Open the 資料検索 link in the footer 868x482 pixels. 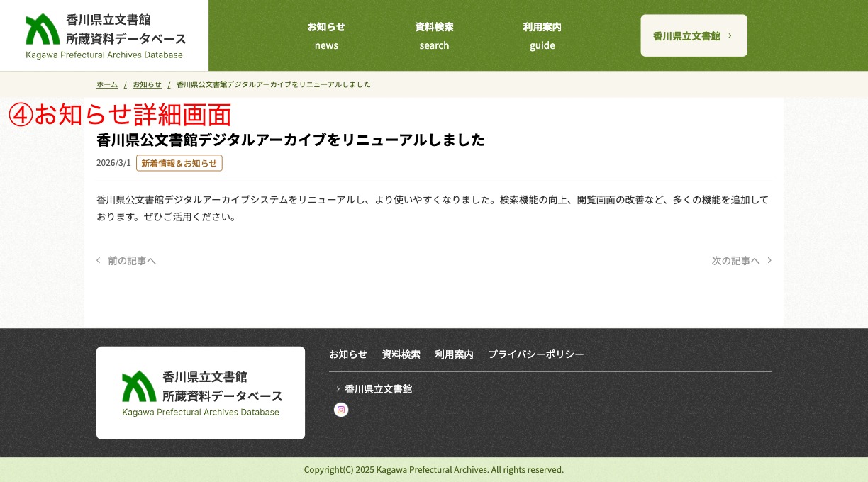[x=401, y=354]
